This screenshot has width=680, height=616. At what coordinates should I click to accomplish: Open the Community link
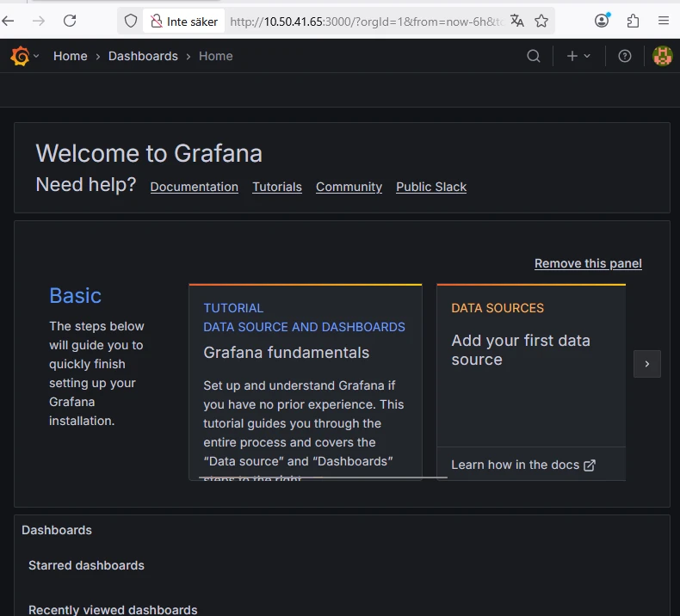pyautogui.click(x=349, y=187)
